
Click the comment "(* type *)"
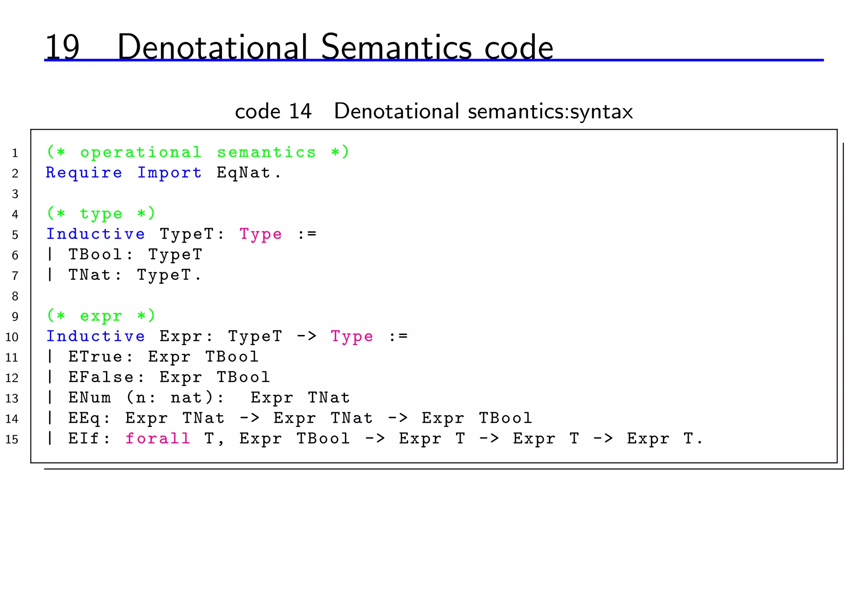[101, 213]
